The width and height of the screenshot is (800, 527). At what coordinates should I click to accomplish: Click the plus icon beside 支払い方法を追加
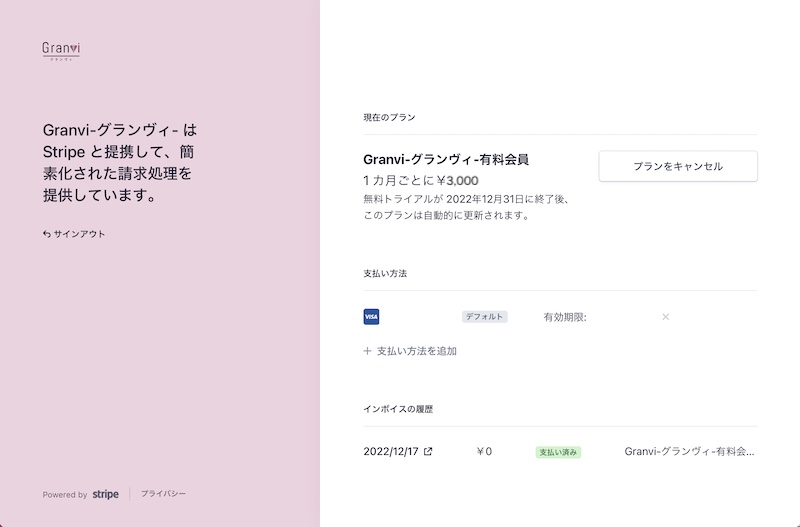pyautogui.click(x=367, y=351)
